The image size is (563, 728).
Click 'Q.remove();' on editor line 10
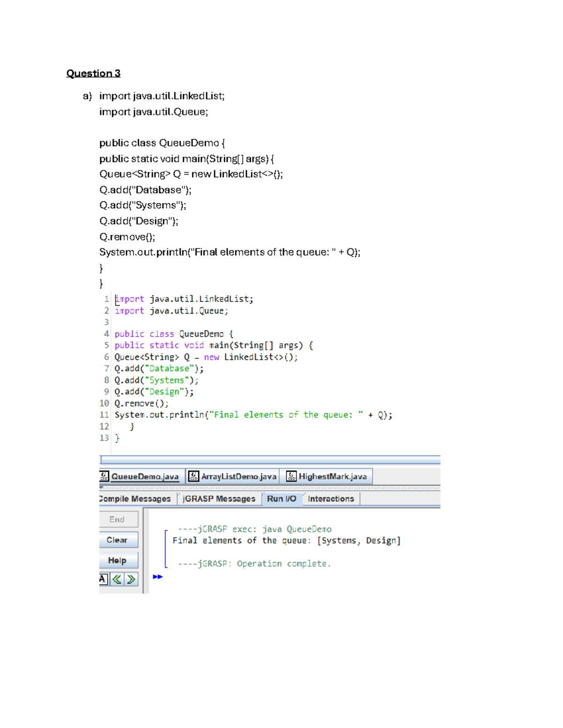click(141, 403)
